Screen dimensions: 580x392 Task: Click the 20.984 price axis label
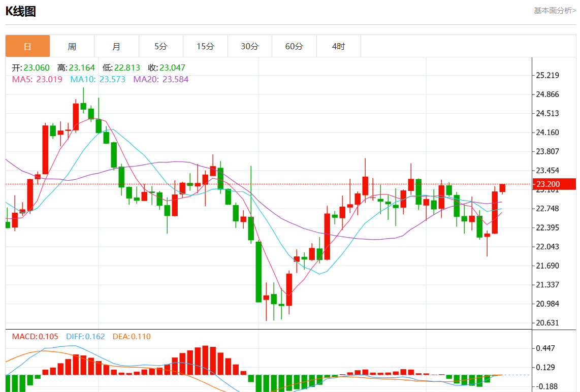(547, 304)
